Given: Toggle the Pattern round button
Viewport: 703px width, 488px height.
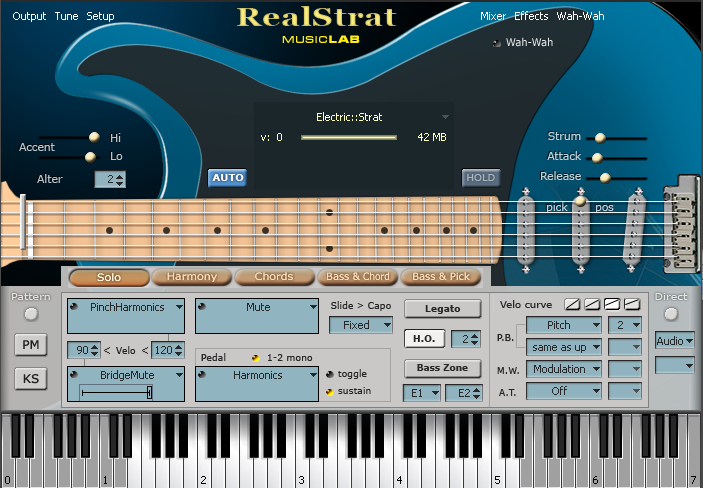Looking at the screenshot, I should point(31,314).
